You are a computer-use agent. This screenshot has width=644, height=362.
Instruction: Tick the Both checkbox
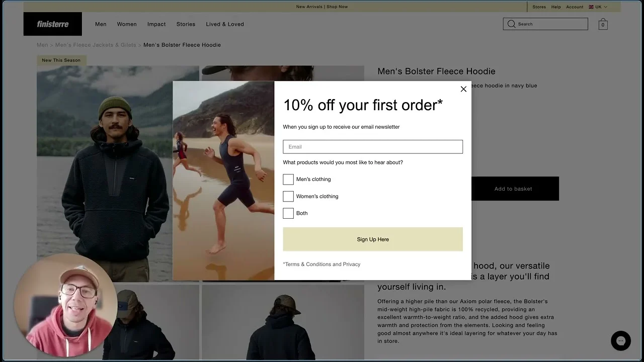click(288, 213)
